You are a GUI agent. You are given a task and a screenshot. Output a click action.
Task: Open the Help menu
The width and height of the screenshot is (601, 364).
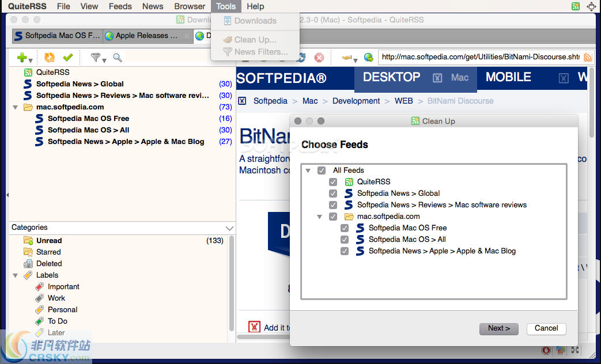[255, 6]
